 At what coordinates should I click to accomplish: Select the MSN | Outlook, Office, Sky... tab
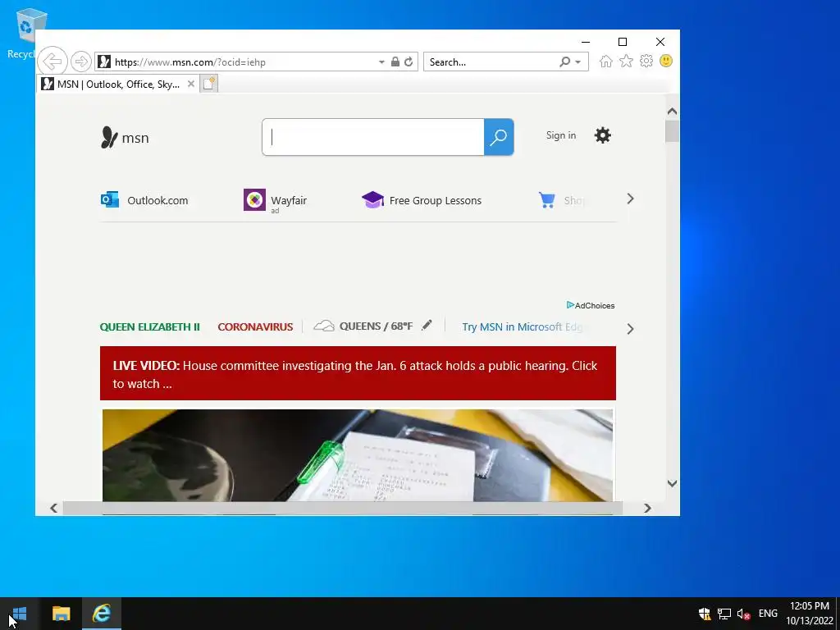(118, 84)
